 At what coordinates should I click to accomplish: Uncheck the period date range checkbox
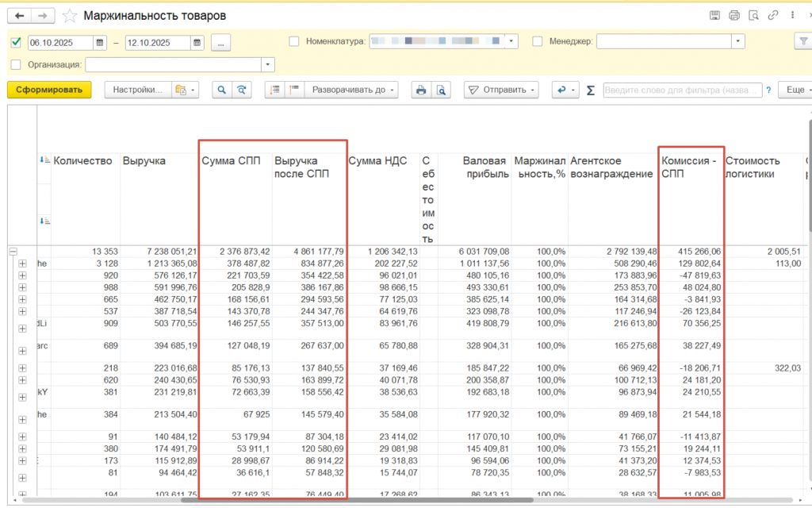[x=16, y=42]
